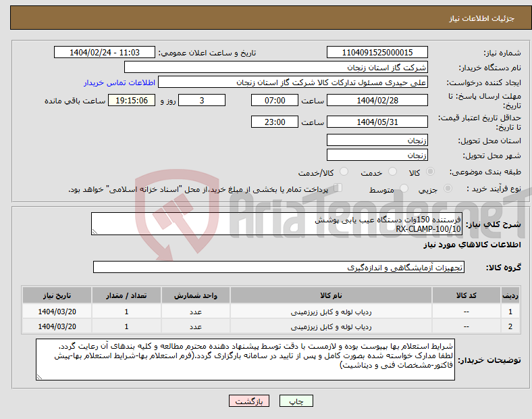Screen dimensions: 532x419
Task: Select the متوسط purchase type radio
Action: click(404, 188)
